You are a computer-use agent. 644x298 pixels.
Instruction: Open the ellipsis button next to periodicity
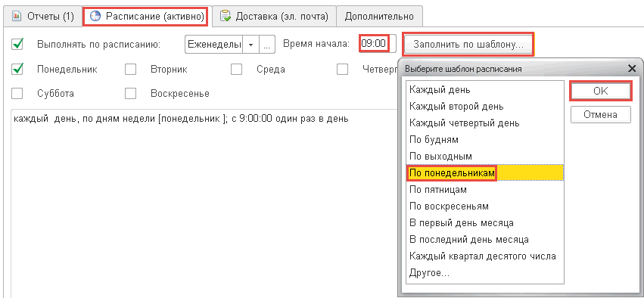click(267, 45)
